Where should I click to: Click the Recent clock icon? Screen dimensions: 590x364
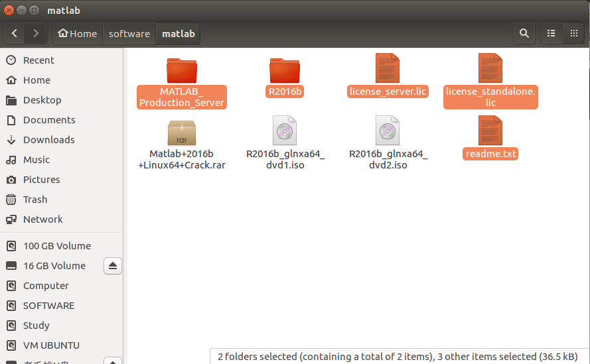point(11,60)
